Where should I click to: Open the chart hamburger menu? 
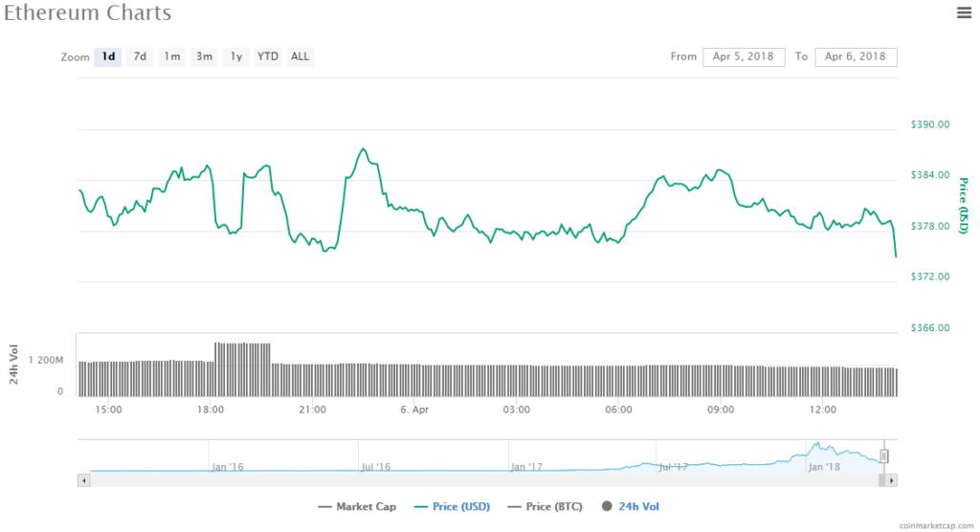pyautogui.click(x=964, y=12)
